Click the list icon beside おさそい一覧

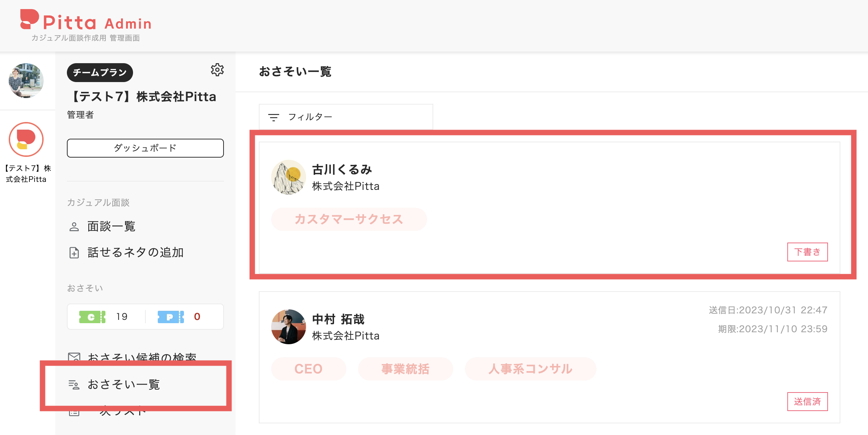(74, 385)
